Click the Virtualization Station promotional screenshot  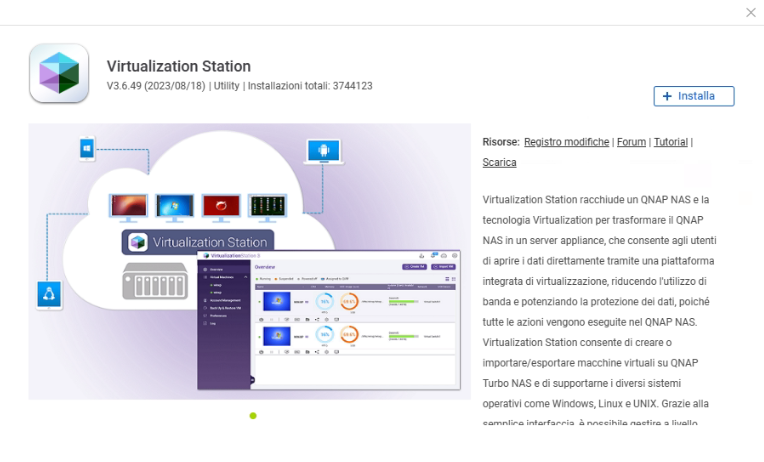(x=249, y=262)
